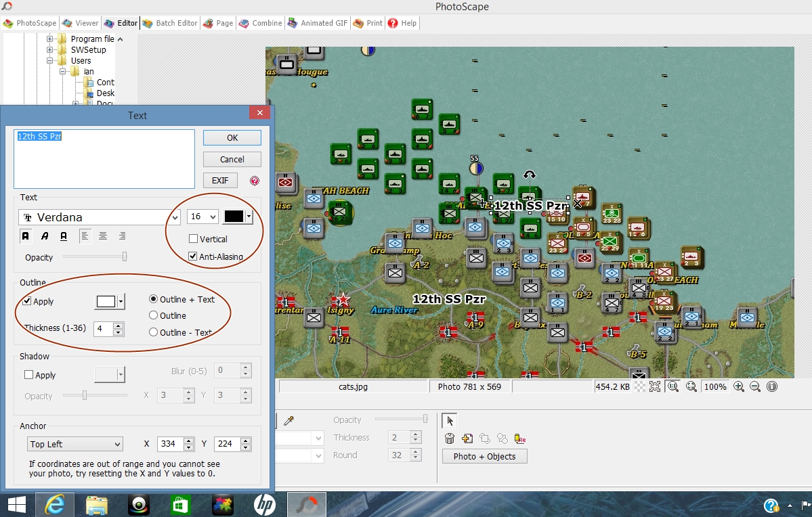
Task: Click the EXIF button
Action: [220, 181]
